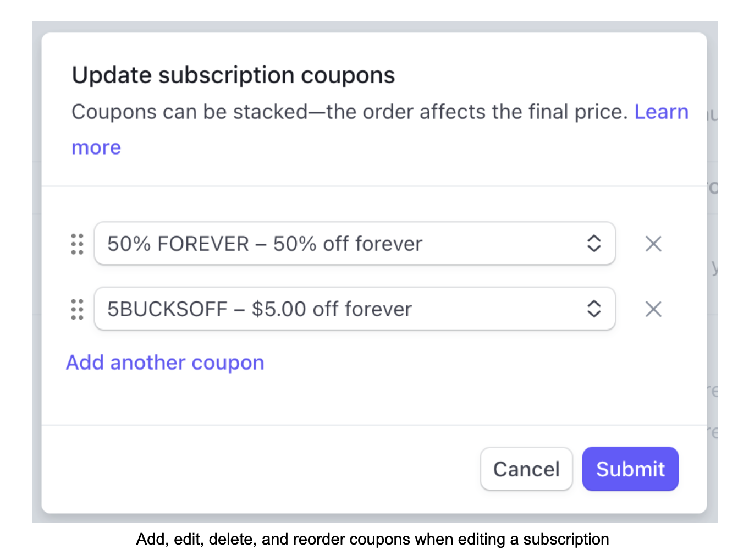
Task: Remove the 5BUCKSOFF coupon with its X
Action: point(653,309)
